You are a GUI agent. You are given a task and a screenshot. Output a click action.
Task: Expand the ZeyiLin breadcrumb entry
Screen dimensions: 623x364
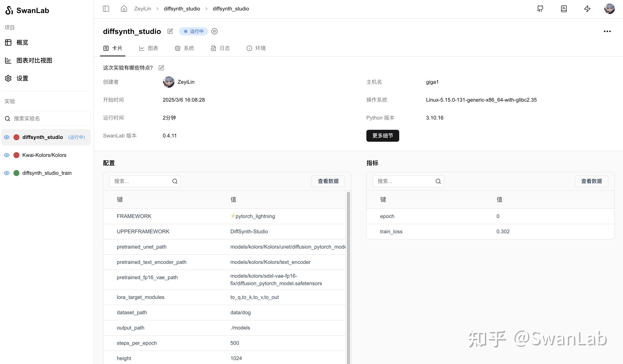tap(143, 9)
